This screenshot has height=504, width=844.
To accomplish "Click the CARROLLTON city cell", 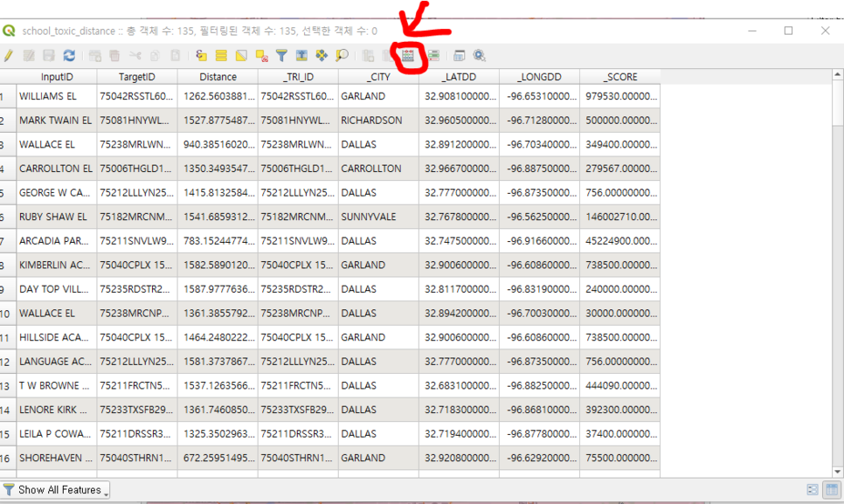I will pos(378,169).
